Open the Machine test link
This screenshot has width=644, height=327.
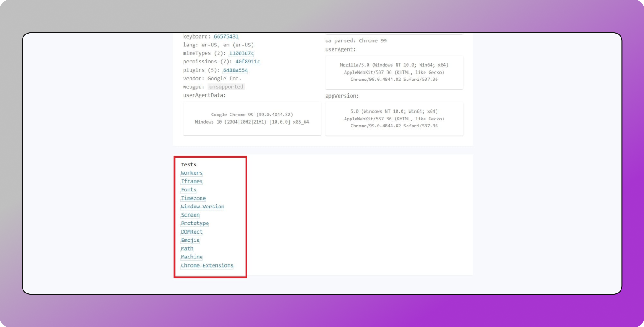click(191, 257)
